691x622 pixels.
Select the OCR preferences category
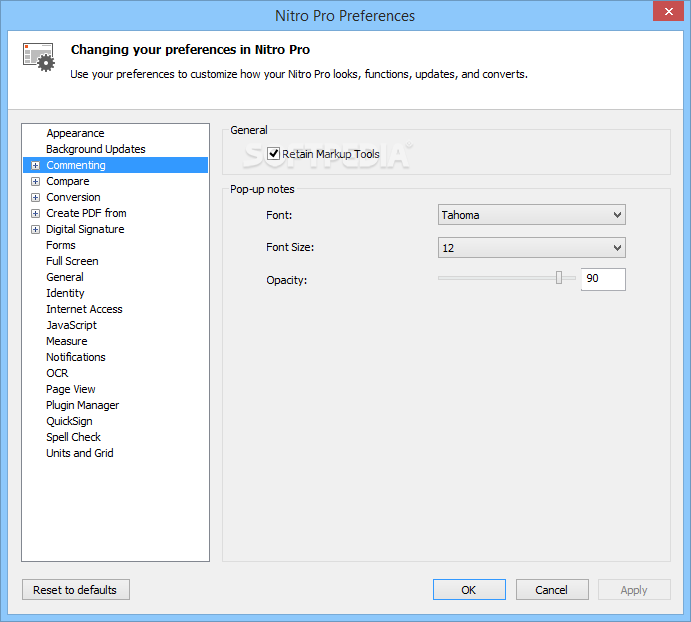click(57, 373)
